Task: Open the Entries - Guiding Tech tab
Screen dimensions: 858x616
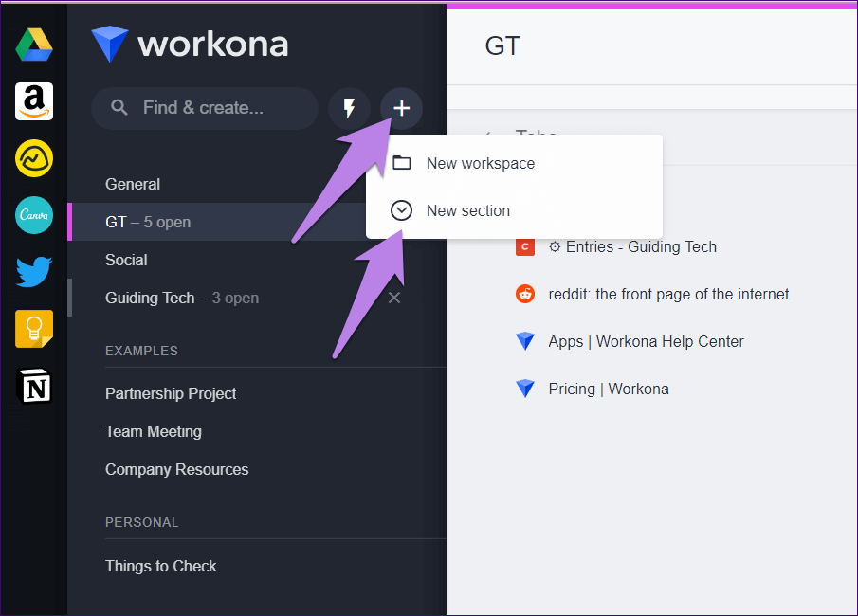Action: (x=632, y=246)
